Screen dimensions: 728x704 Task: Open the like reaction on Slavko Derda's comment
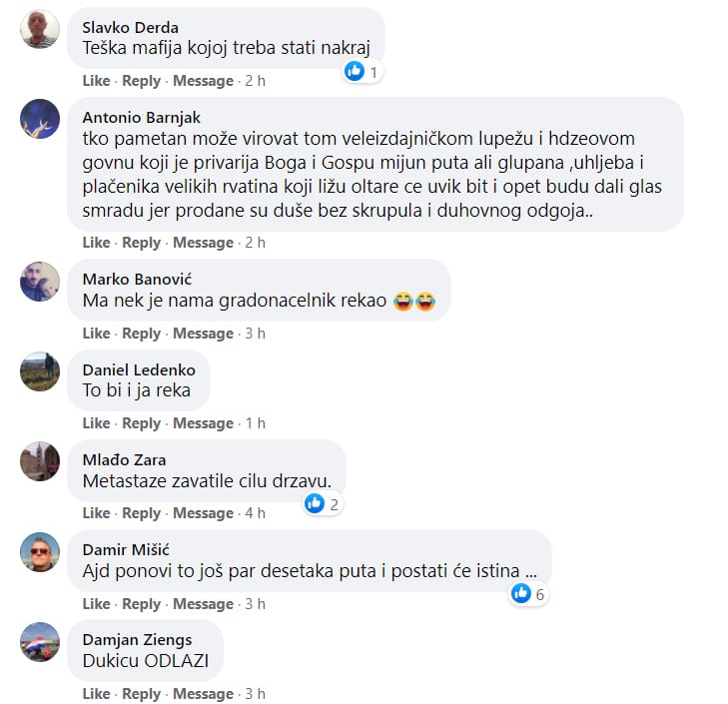(363, 72)
